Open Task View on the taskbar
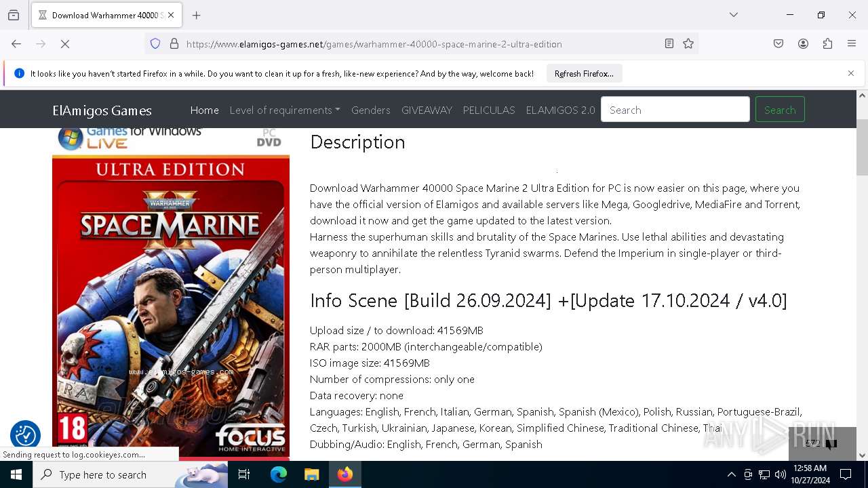This screenshot has width=868, height=488. point(244,474)
